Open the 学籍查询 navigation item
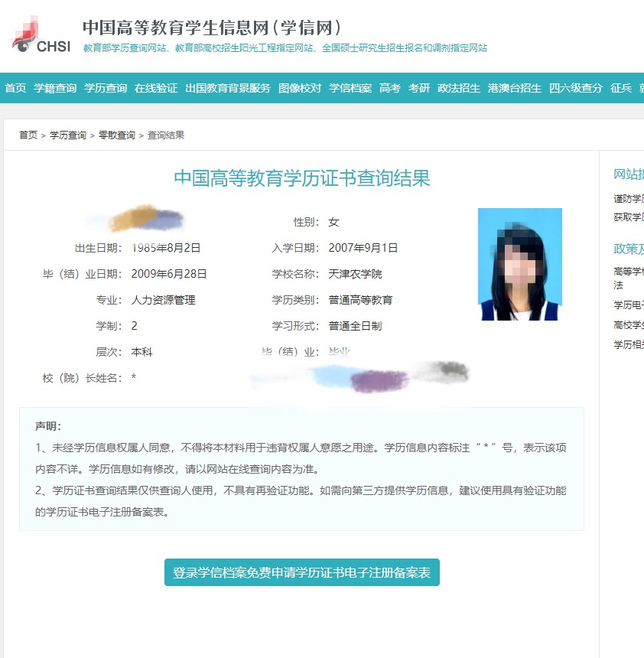The height and width of the screenshot is (658, 644). coord(55,88)
